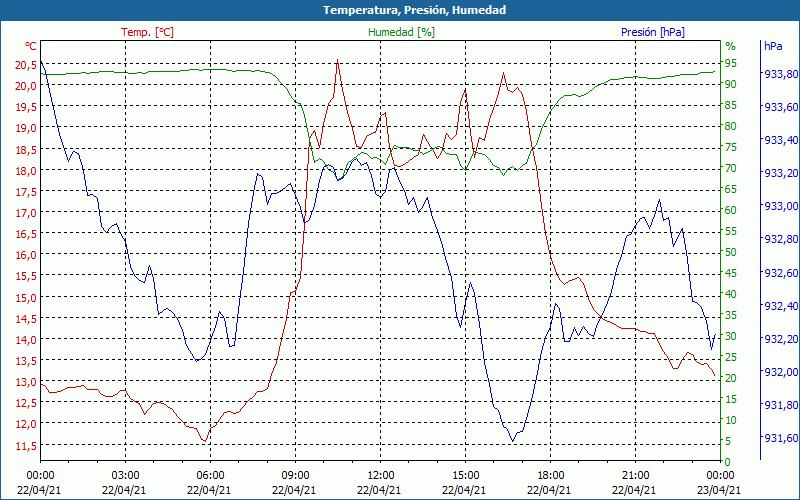
Task: Click the '75' humidity axis value
Action: click(x=731, y=147)
